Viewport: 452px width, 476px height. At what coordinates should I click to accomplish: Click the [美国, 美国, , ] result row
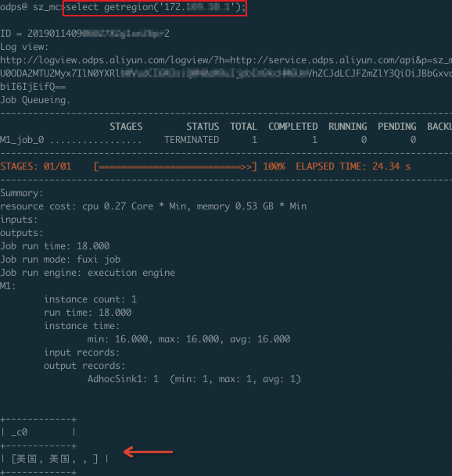pos(55,459)
